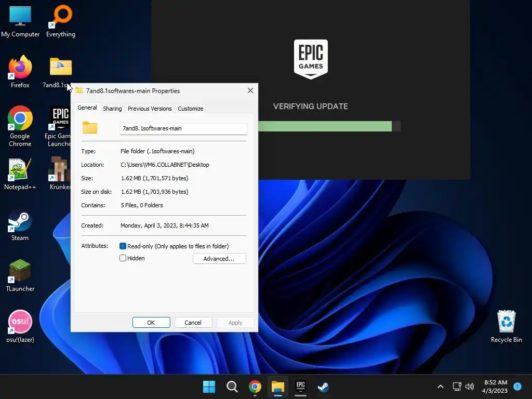Open Epic Games Launcher desktop shortcut
The width and height of the screenshot is (532, 399).
click(x=58, y=126)
